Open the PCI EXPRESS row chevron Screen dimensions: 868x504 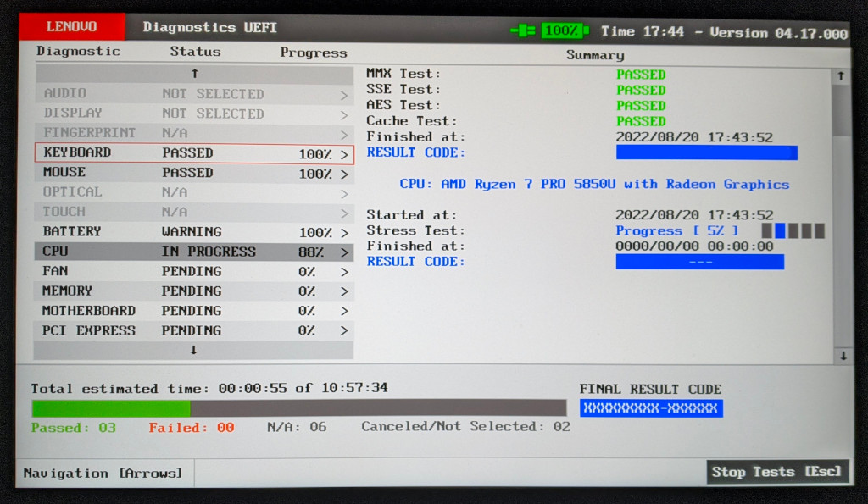click(344, 330)
